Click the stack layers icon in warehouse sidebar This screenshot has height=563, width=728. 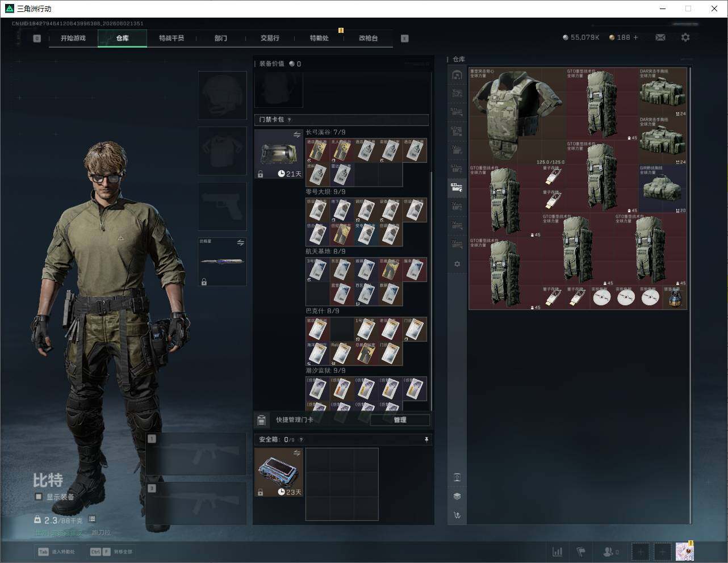coord(457,496)
